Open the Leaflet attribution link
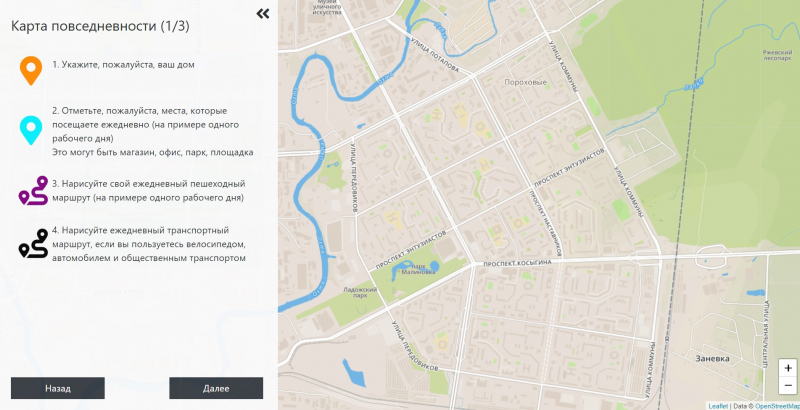 pos(718,406)
